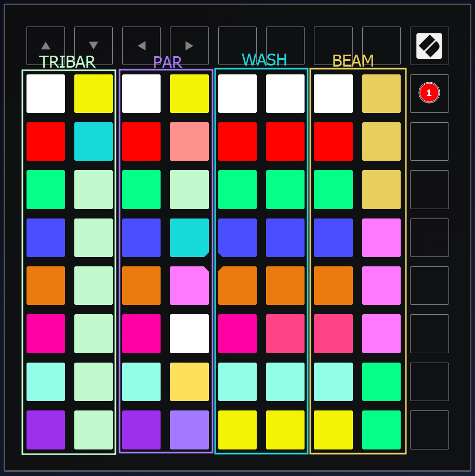Tap the white pad in TRIBAR group
The width and height of the screenshot is (475, 476).
46,94
